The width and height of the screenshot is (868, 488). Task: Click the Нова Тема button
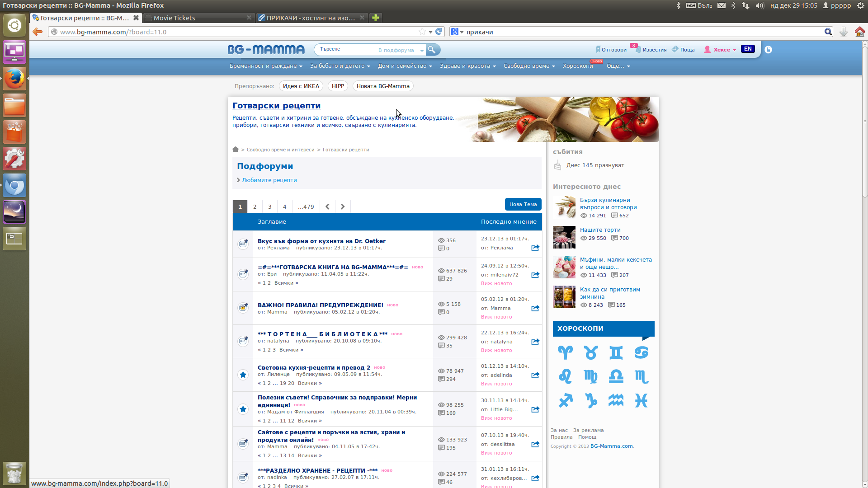coord(523,204)
